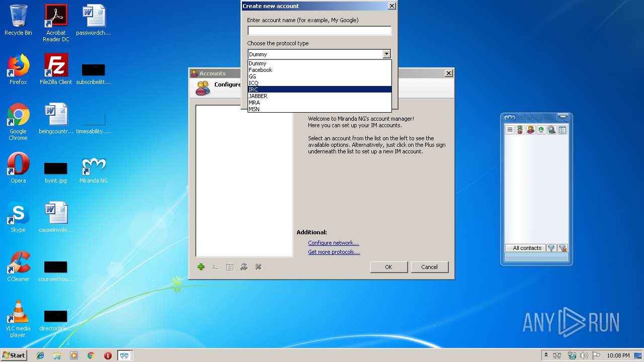Click Windows Media Player taskbar icon
This screenshot has width=644, height=362.
74,355
